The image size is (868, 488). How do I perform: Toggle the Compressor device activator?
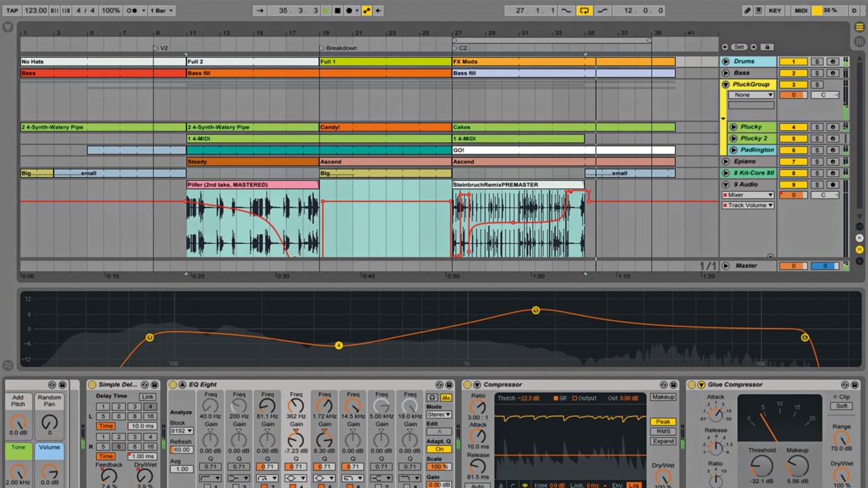(468, 385)
